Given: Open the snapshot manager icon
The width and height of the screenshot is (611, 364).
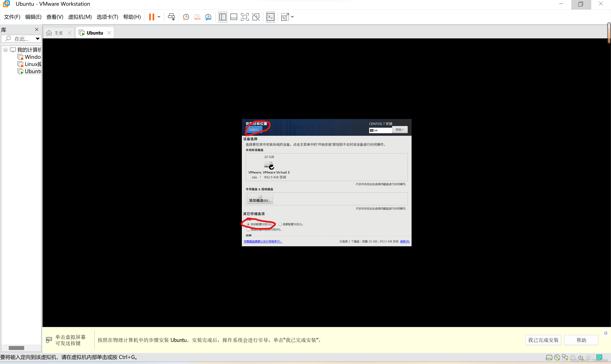Looking at the screenshot, I should pyautogui.click(x=208, y=17).
